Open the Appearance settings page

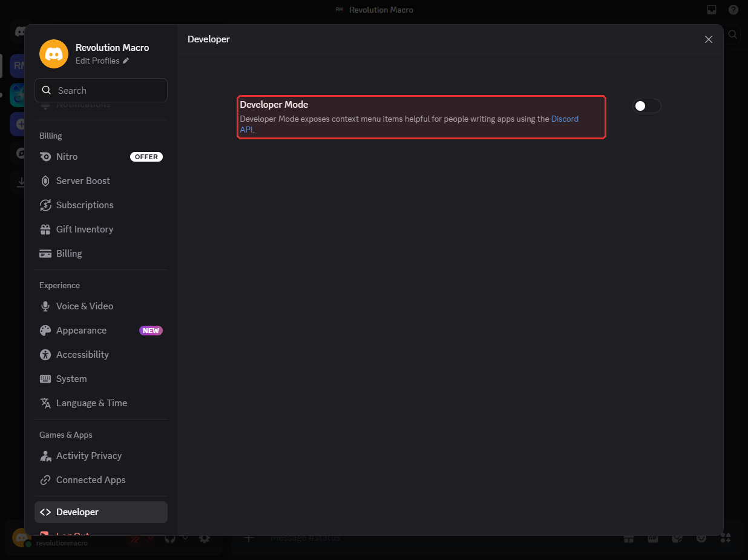click(101, 330)
